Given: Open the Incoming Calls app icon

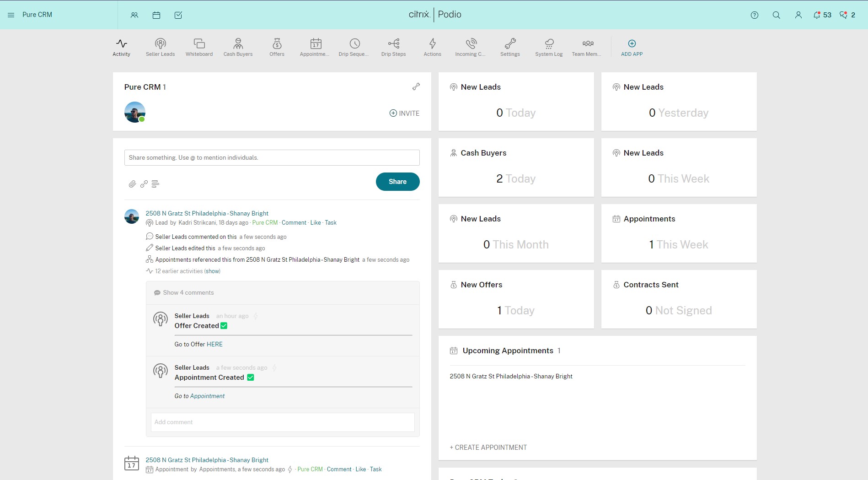Looking at the screenshot, I should (x=471, y=47).
